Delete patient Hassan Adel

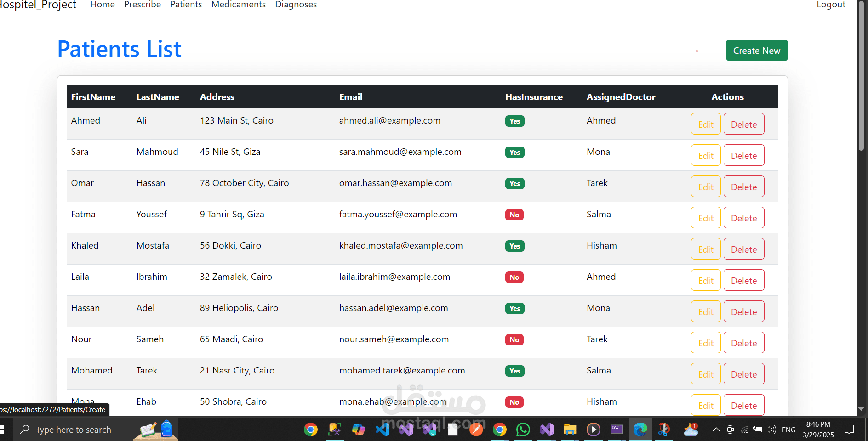click(744, 311)
